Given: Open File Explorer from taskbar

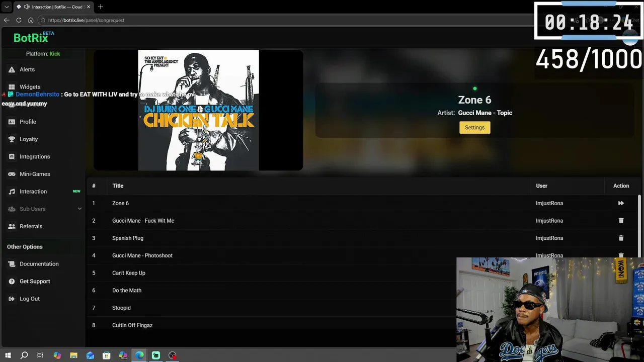Looking at the screenshot, I should 73,355.
